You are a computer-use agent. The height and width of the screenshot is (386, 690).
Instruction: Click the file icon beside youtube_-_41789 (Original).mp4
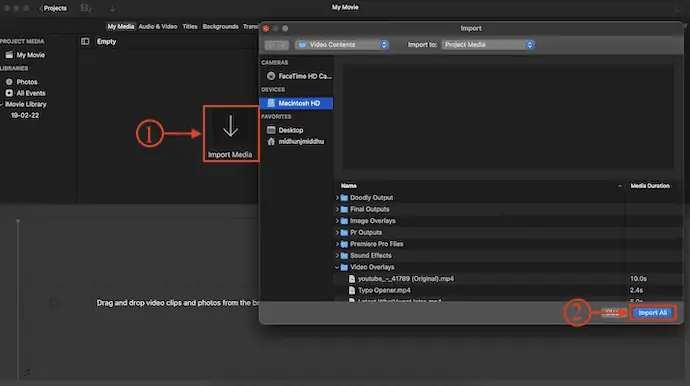click(352, 279)
